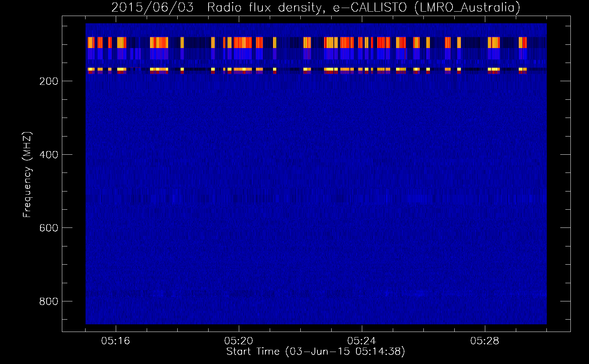Image resolution: width=589 pixels, height=364 pixels.
Task: Click the 05:20 time tick label
Action: (239, 341)
